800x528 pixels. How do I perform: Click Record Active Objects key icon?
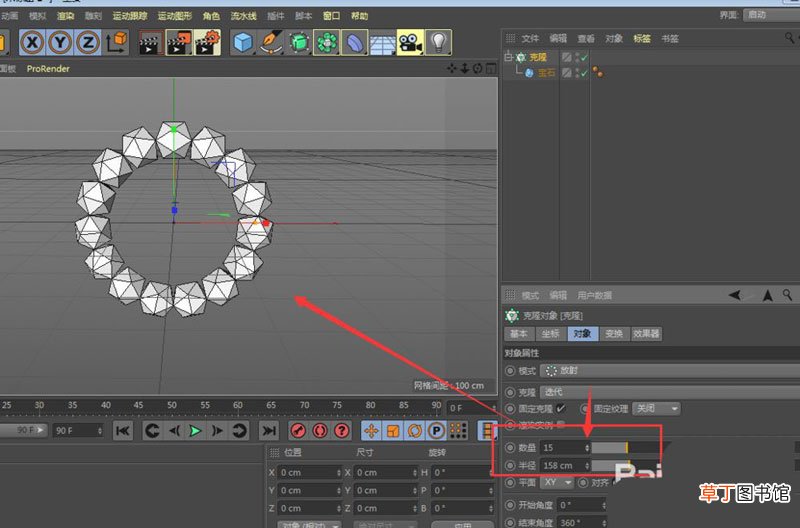click(x=298, y=431)
